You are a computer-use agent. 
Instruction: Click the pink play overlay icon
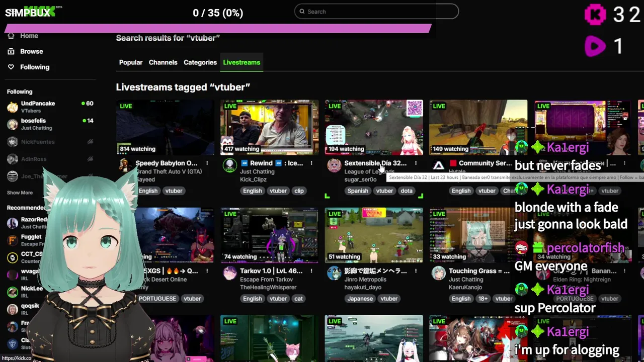click(595, 47)
